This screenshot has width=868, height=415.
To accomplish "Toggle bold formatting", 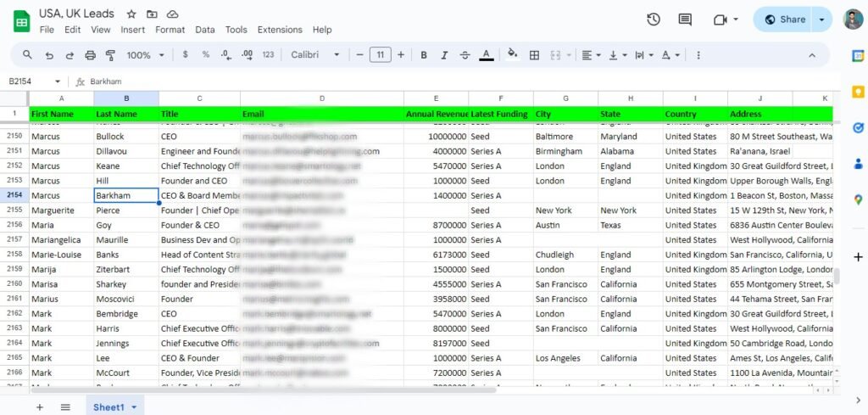I will coord(424,55).
